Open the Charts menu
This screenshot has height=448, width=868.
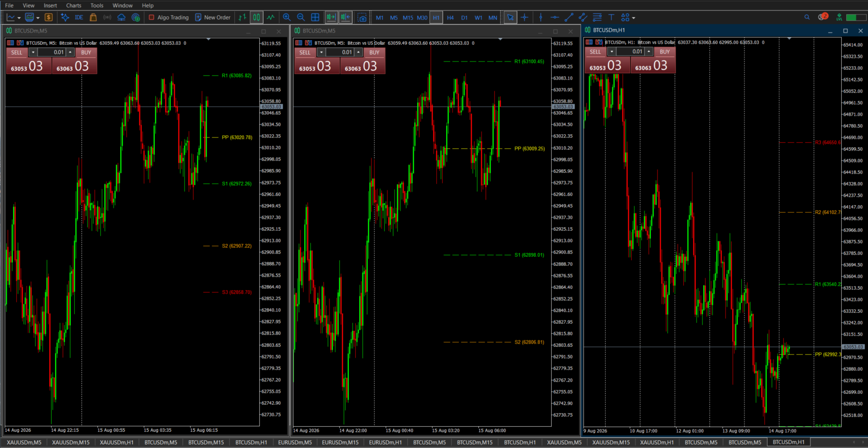(73, 5)
